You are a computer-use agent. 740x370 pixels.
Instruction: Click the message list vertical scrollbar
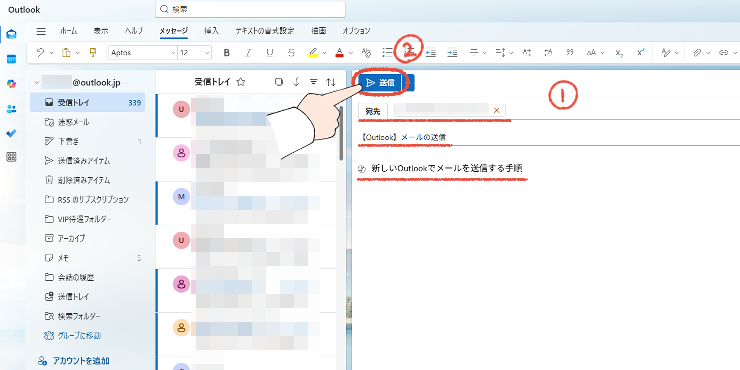click(341, 132)
